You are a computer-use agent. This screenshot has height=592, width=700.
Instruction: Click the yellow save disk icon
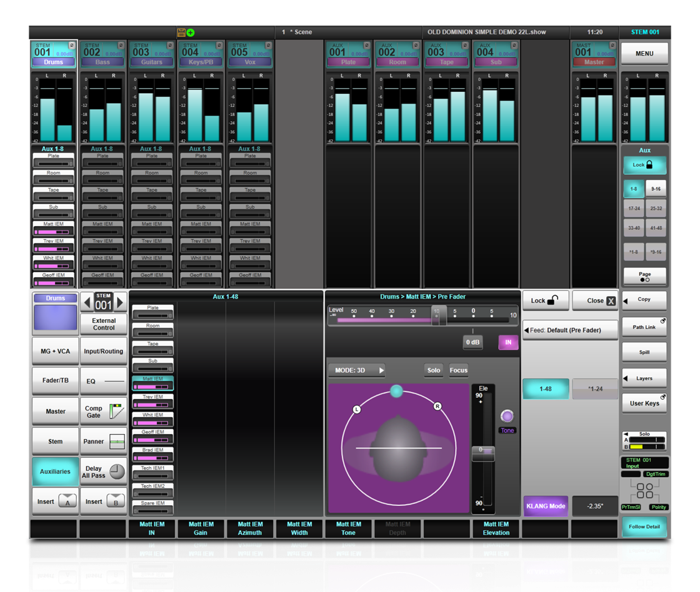[x=181, y=32]
